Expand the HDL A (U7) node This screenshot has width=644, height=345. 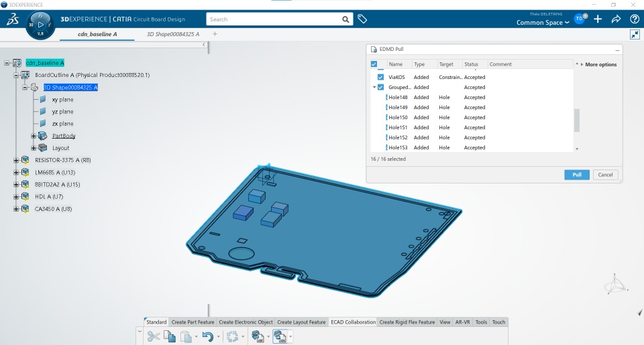tap(16, 196)
